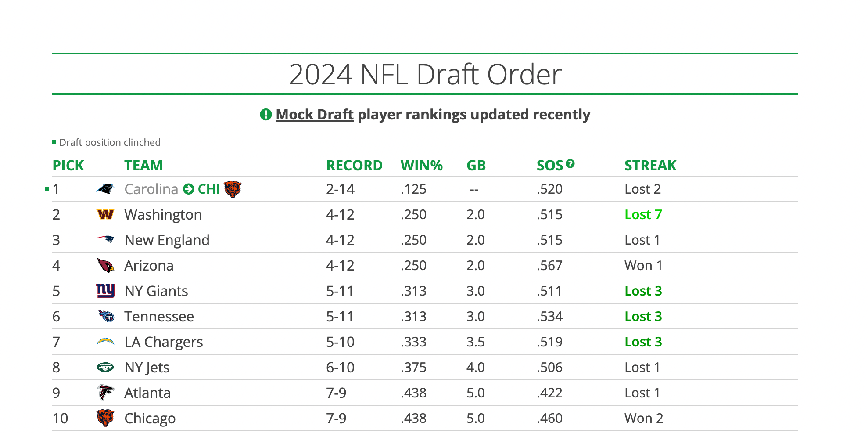868x433 pixels.
Task: Click the NY Giants logo icon
Action: (105, 291)
